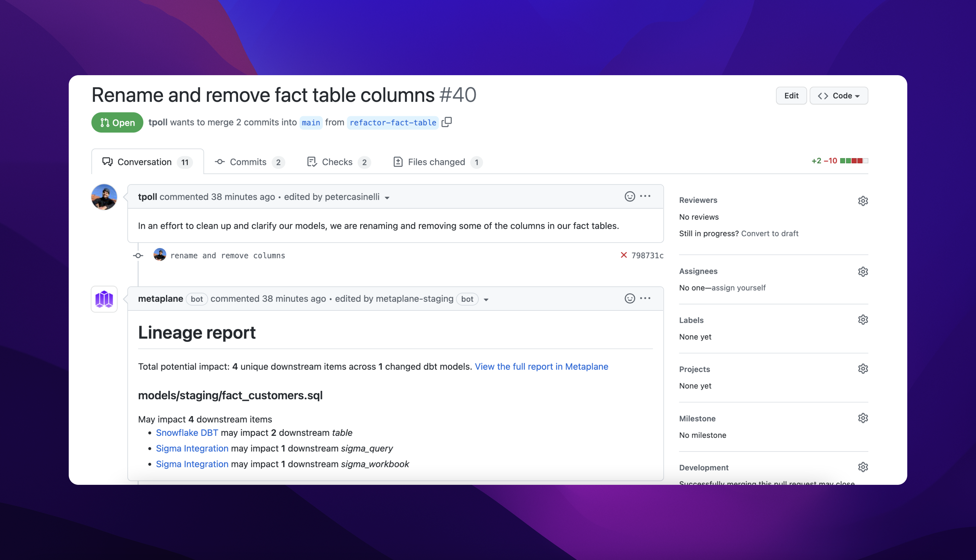Image resolution: width=976 pixels, height=560 pixels.
Task: Open Reviewers settings gear
Action: click(863, 201)
